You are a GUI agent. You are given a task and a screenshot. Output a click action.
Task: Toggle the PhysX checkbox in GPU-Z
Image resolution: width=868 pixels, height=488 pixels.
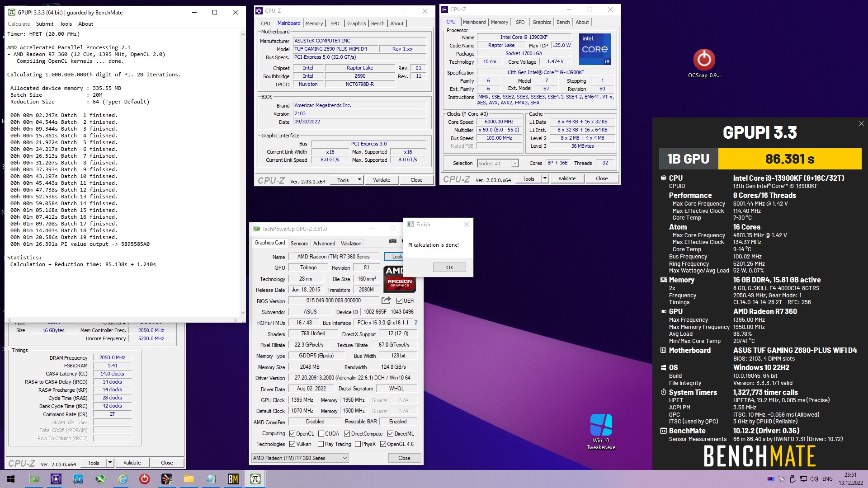tap(358, 444)
